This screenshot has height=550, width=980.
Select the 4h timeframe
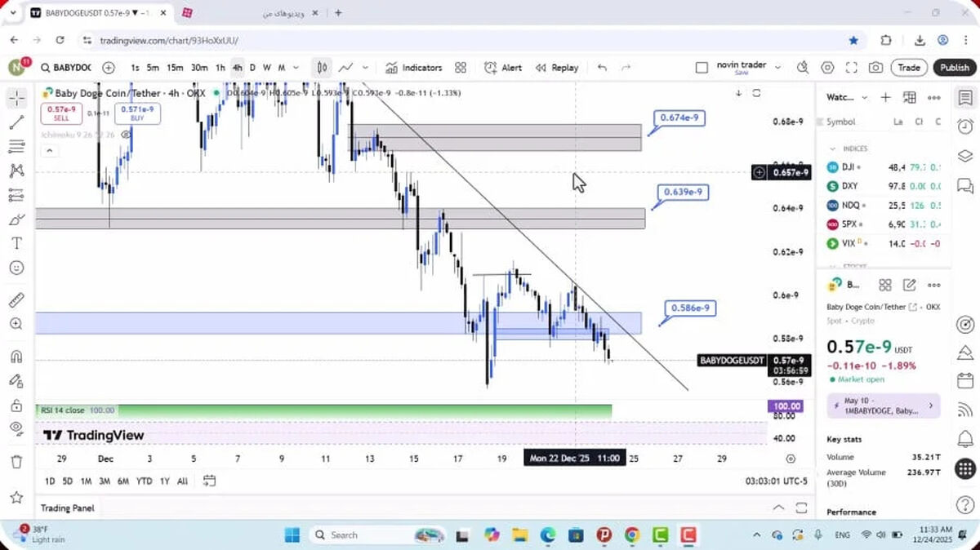[237, 68]
